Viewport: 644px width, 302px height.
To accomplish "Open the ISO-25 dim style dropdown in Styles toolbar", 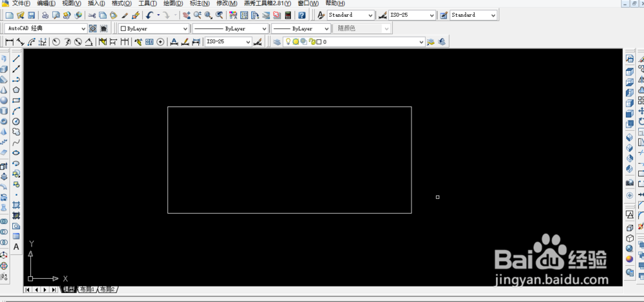I will [x=412, y=15].
